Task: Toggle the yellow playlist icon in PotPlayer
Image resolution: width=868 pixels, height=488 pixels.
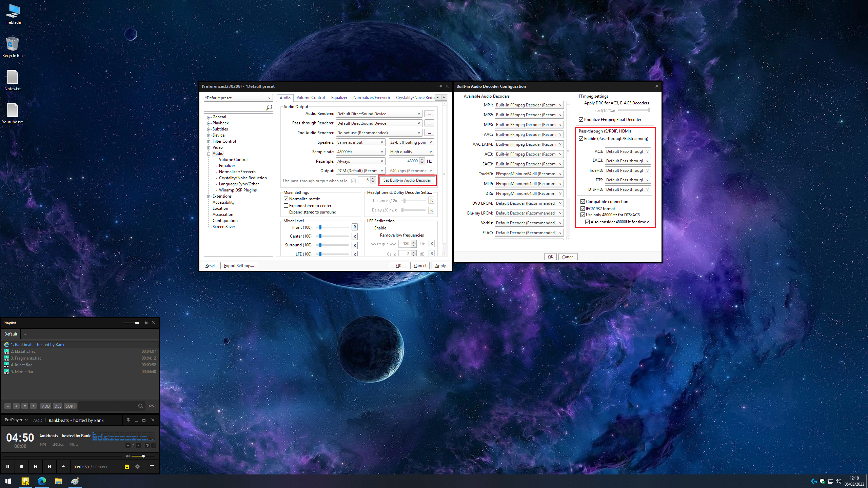Action: 127,467
